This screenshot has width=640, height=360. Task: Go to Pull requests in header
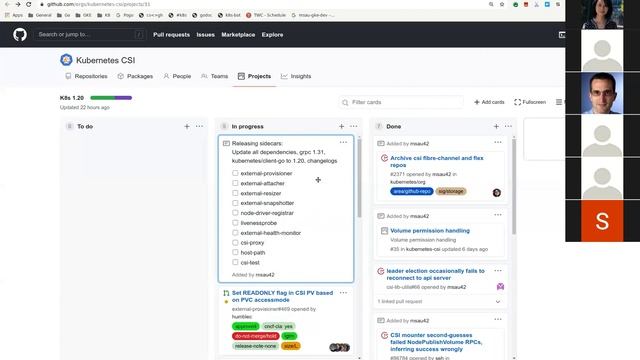pos(171,35)
